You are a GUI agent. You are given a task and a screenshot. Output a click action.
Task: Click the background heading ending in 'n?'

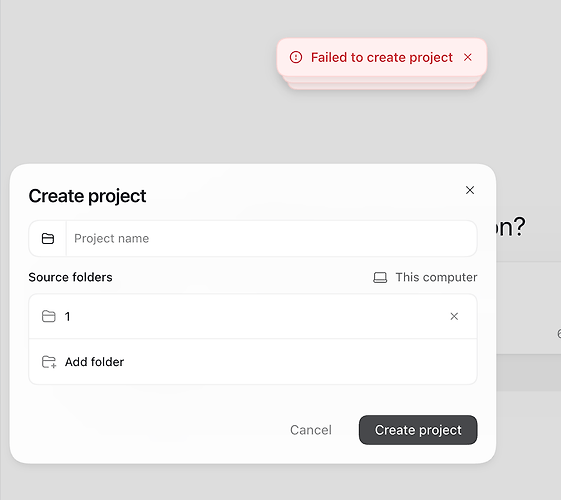pyautogui.click(x=511, y=227)
